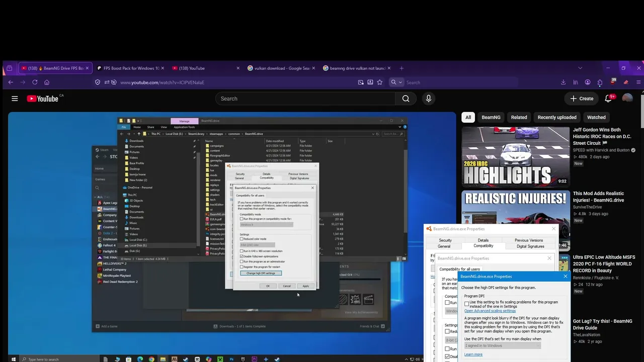644x362 pixels.
Task: Toggle Register this program for restart checkbox
Action: 242,267
